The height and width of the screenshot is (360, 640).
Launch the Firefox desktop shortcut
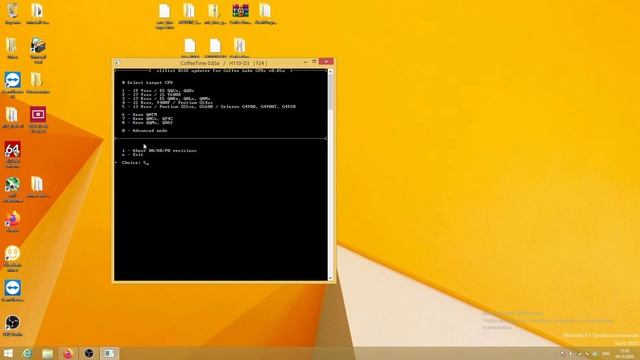point(13,219)
